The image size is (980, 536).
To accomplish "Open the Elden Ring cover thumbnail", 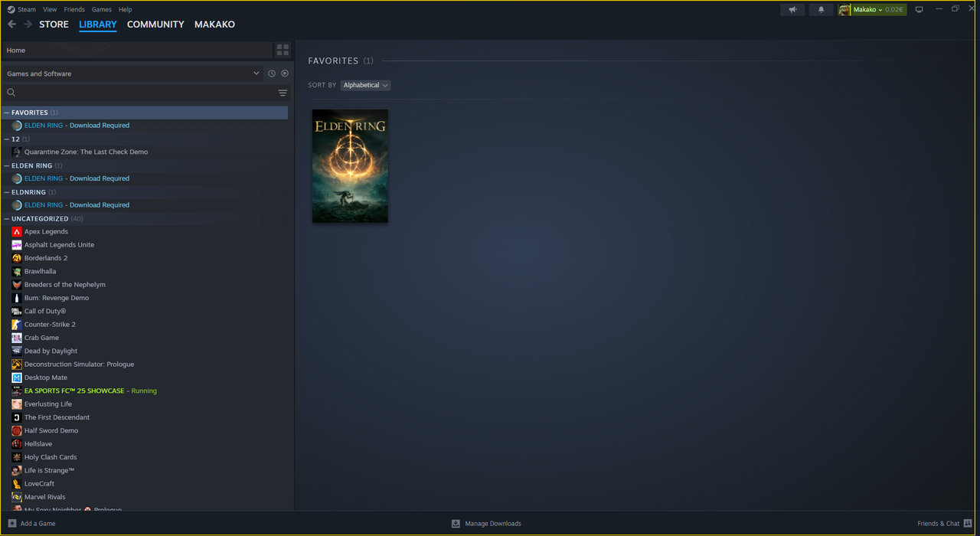I will pyautogui.click(x=350, y=166).
